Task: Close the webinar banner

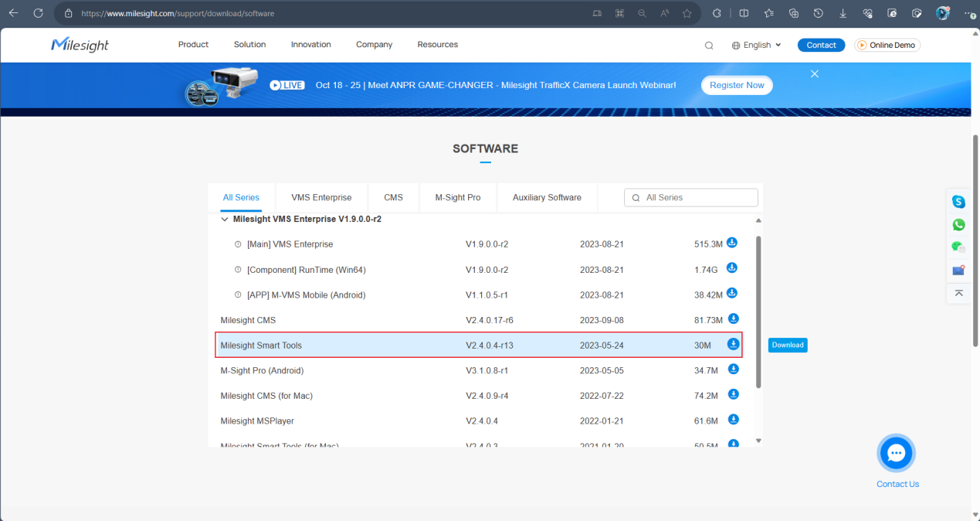Action: (814, 74)
